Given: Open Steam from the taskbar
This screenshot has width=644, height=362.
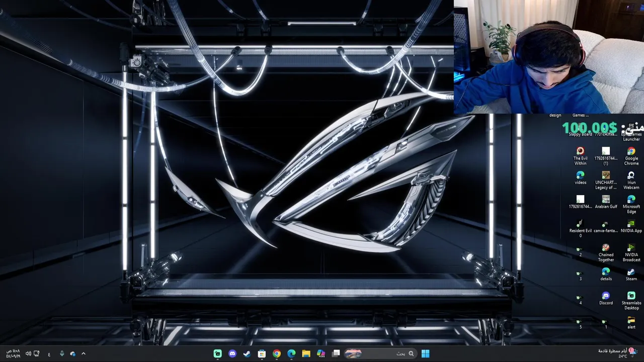Looking at the screenshot, I should coord(247,353).
